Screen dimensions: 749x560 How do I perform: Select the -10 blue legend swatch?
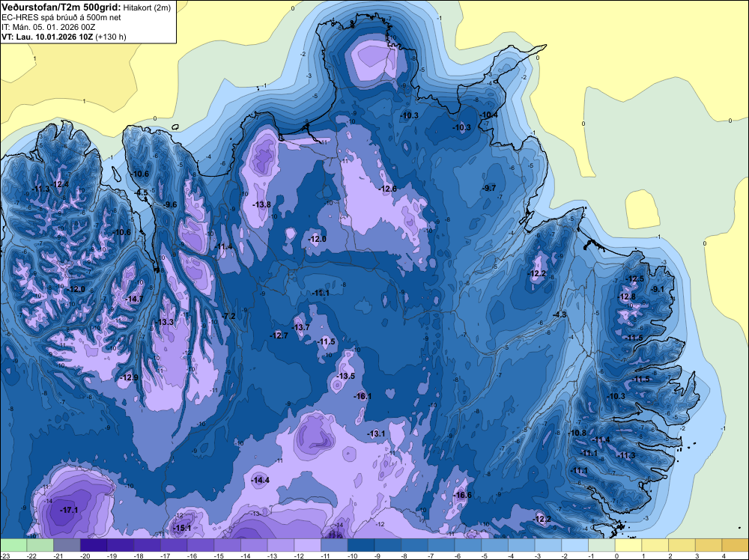(x=361, y=544)
